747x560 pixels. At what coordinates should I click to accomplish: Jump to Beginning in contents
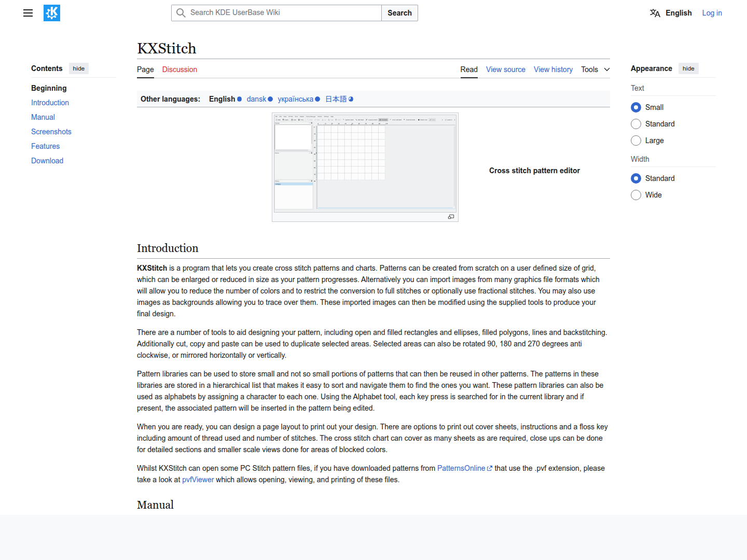[49, 88]
